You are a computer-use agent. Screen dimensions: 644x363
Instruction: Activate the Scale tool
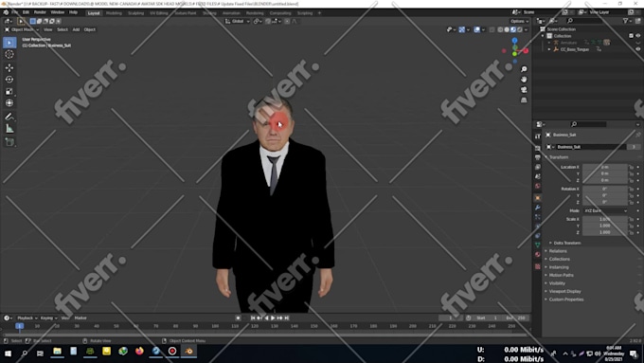tap(9, 91)
